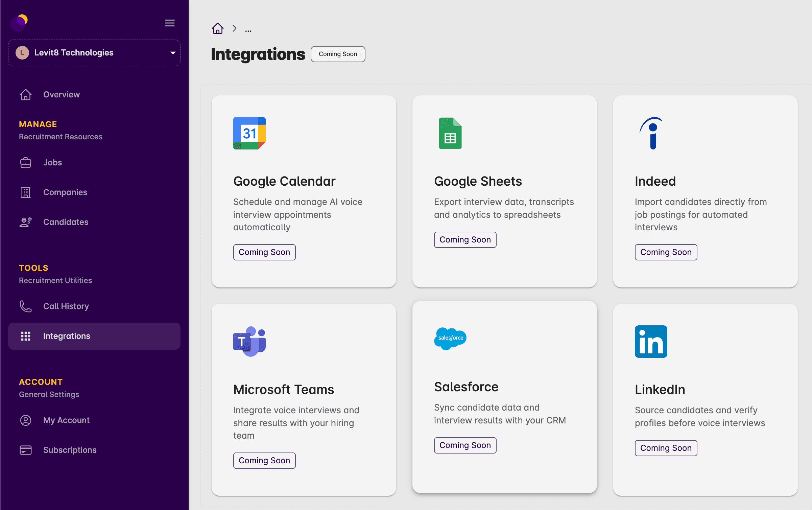
Task: Click the Jobs briefcase icon
Action: click(x=25, y=162)
